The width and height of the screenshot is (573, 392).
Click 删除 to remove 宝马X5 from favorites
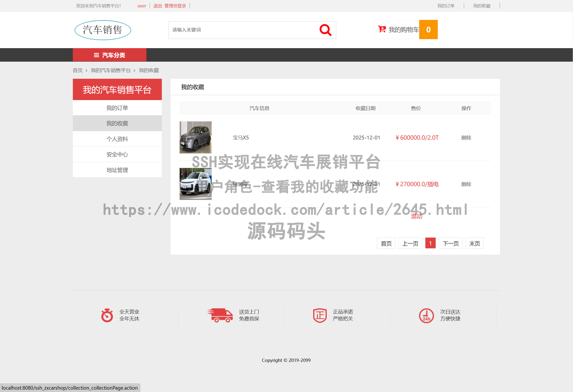click(x=466, y=138)
